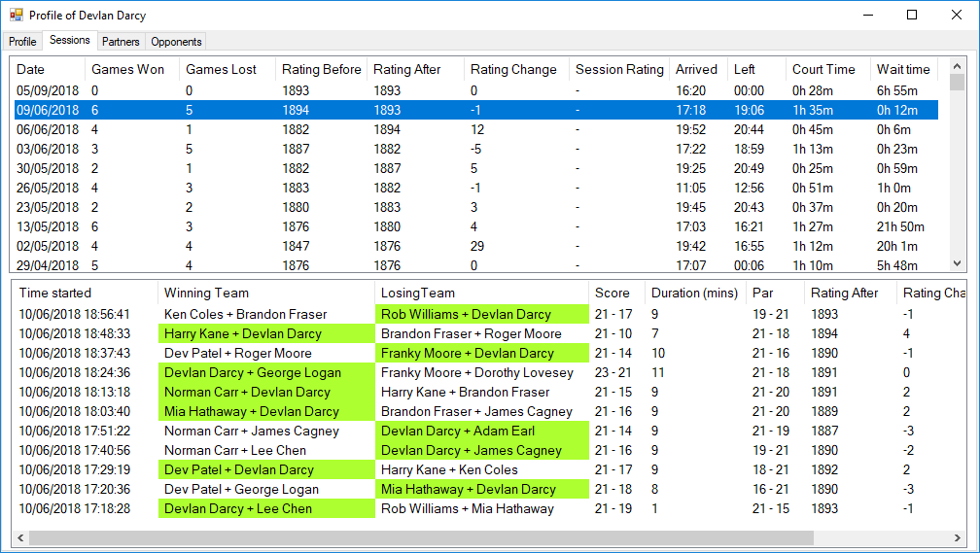Maximize the profile window
The image size is (980, 553).
(912, 15)
